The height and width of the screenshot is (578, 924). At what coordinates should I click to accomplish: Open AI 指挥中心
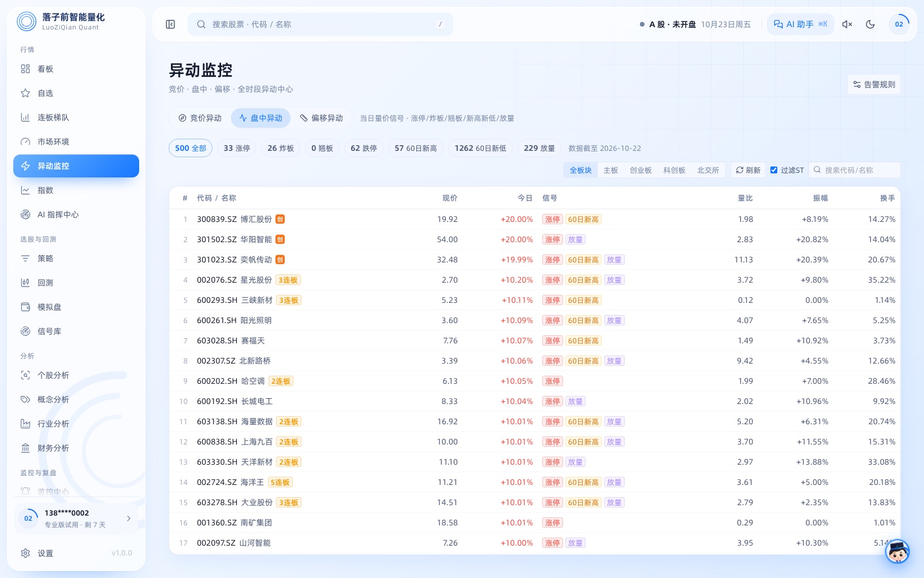(76, 214)
